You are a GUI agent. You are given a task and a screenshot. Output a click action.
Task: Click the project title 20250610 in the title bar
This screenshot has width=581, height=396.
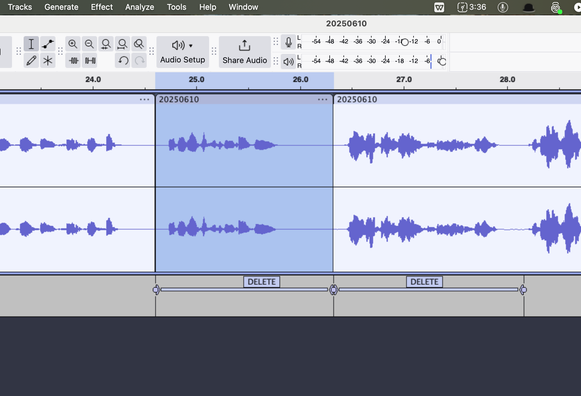346,24
